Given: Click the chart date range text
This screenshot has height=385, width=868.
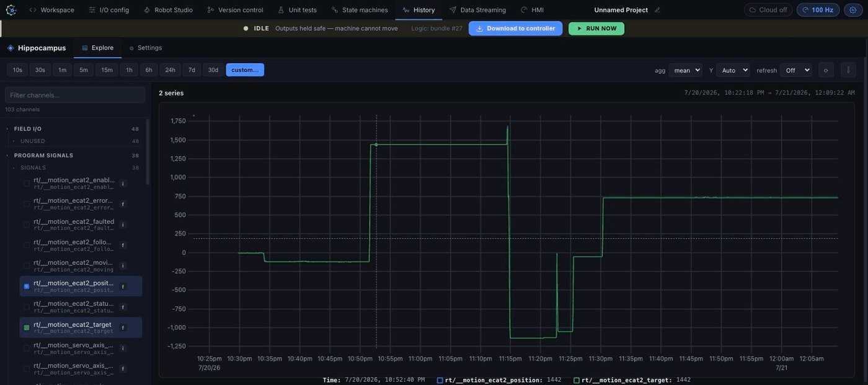Looking at the screenshot, I should click(x=769, y=92).
